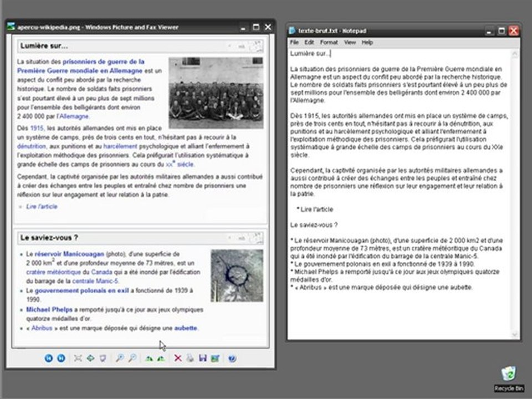
Task: Click inside the Notepad text area after 'Lumière sur...'
Action: [x=331, y=53]
